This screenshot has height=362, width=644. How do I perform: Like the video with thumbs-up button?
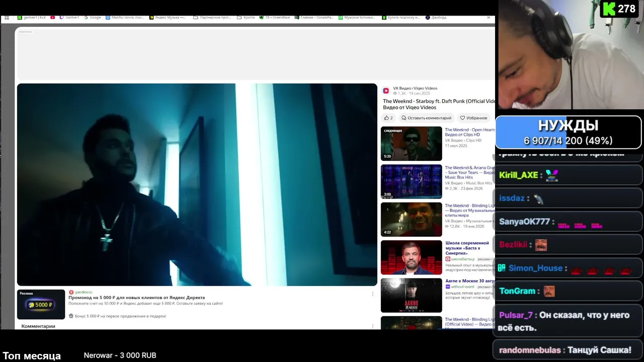pyautogui.click(x=388, y=118)
